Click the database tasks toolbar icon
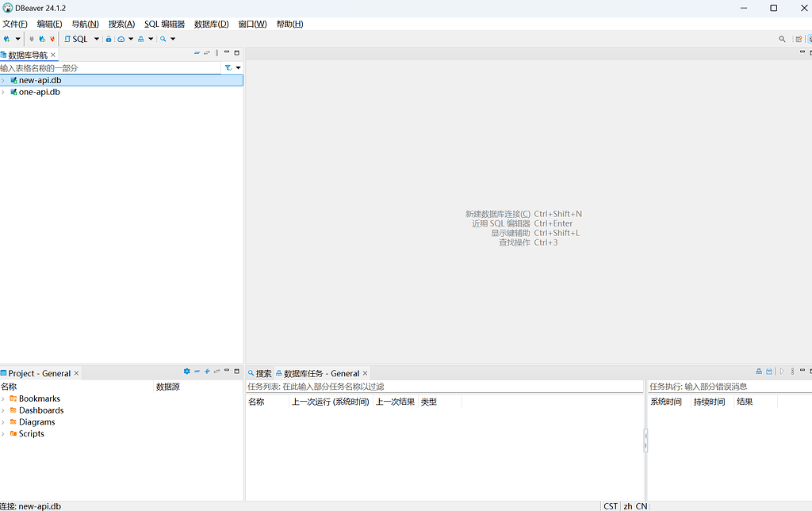This screenshot has height=511, width=812. 141,39
